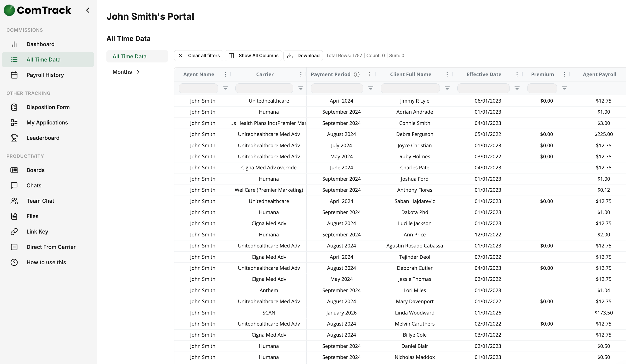The height and width of the screenshot is (364, 626).
Task: Click the 12/01/2022 effective date cell
Action: click(488, 235)
